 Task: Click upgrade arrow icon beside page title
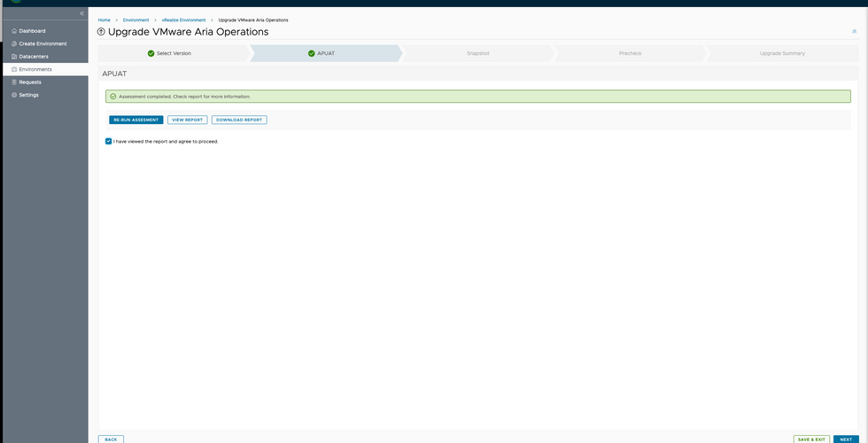101,32
